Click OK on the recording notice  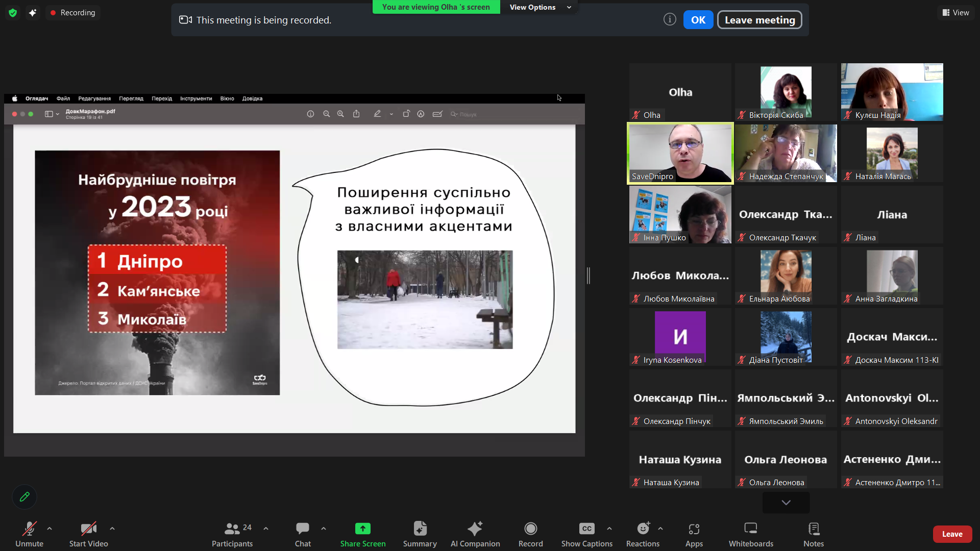pyautogui.click(x=698, y=20)
